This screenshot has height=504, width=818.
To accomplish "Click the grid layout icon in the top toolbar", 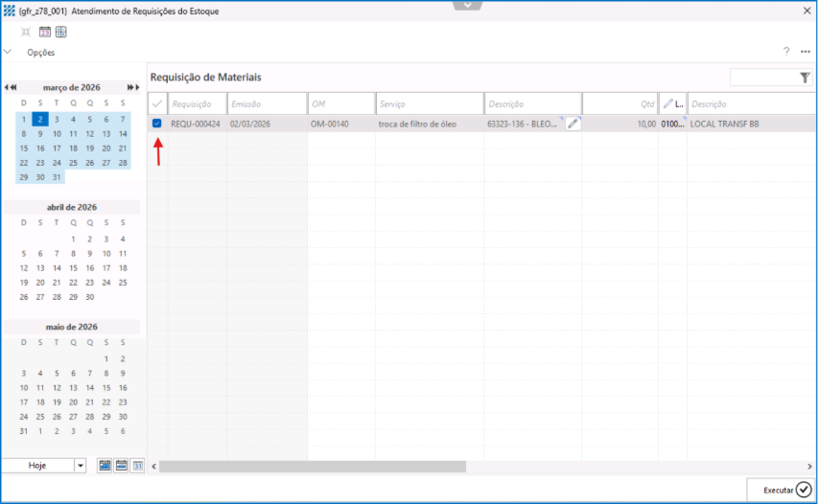I will click(x=60, y=32).
